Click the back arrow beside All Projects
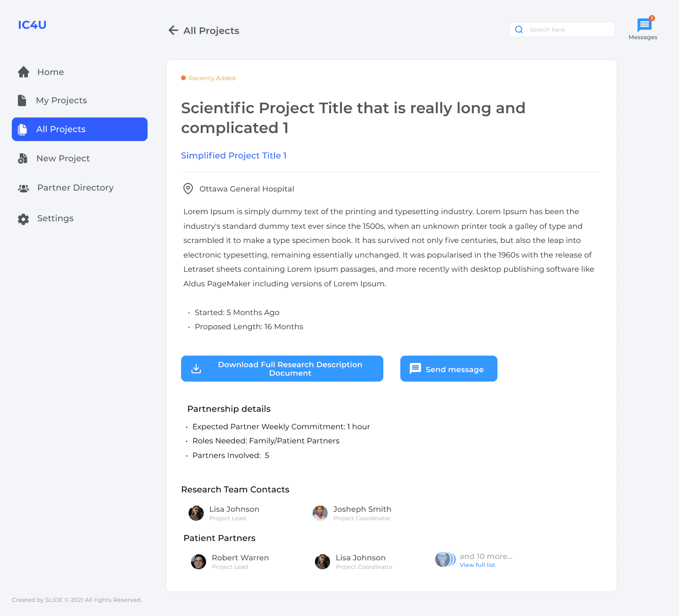679x616 pixels. coord(174,30)
